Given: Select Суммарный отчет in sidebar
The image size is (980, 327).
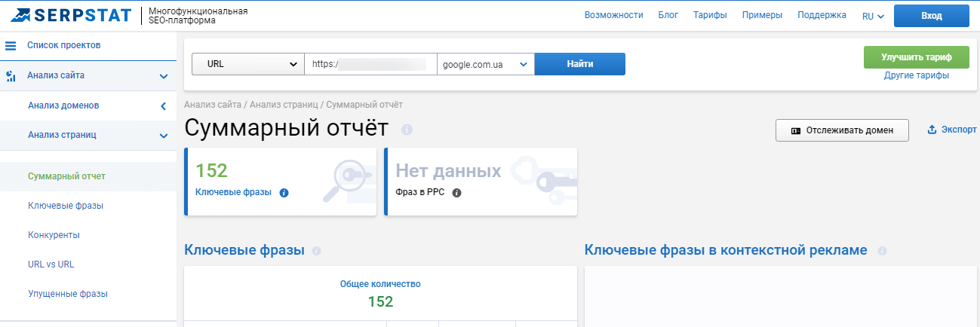Looking at the screenshot, I should pos(66,176).
